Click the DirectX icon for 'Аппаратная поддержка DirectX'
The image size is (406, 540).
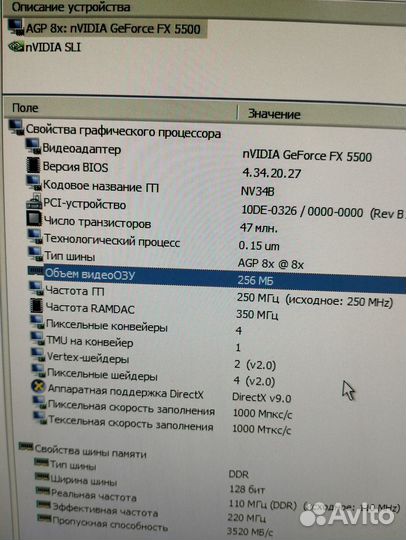39,386
